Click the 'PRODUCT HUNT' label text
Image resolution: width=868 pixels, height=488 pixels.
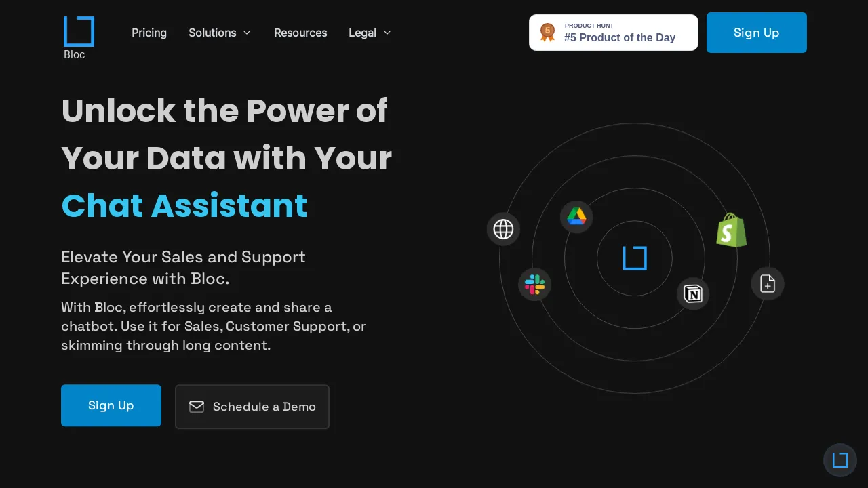point(589,26)
